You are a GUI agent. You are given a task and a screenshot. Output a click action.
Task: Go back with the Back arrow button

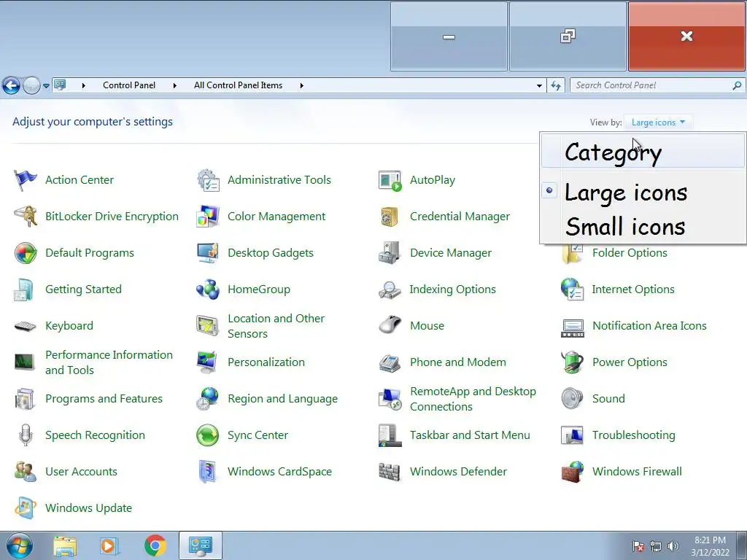tap(12, 86)
